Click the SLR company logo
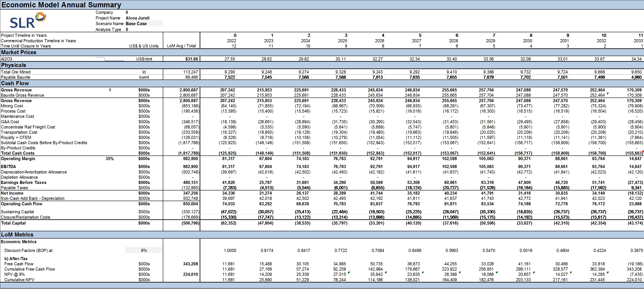644x289 pixels. [x=27, y=21]
